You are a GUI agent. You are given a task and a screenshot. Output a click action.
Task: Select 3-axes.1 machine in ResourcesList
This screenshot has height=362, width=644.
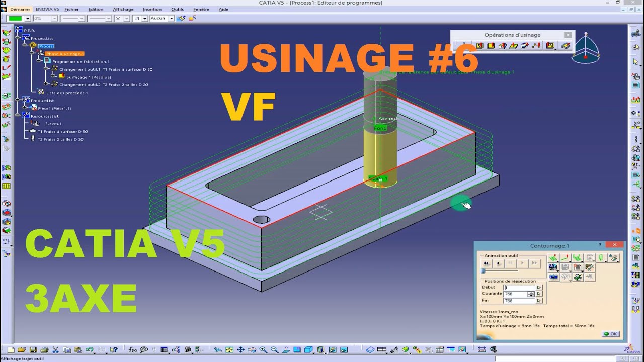point(53,124)
